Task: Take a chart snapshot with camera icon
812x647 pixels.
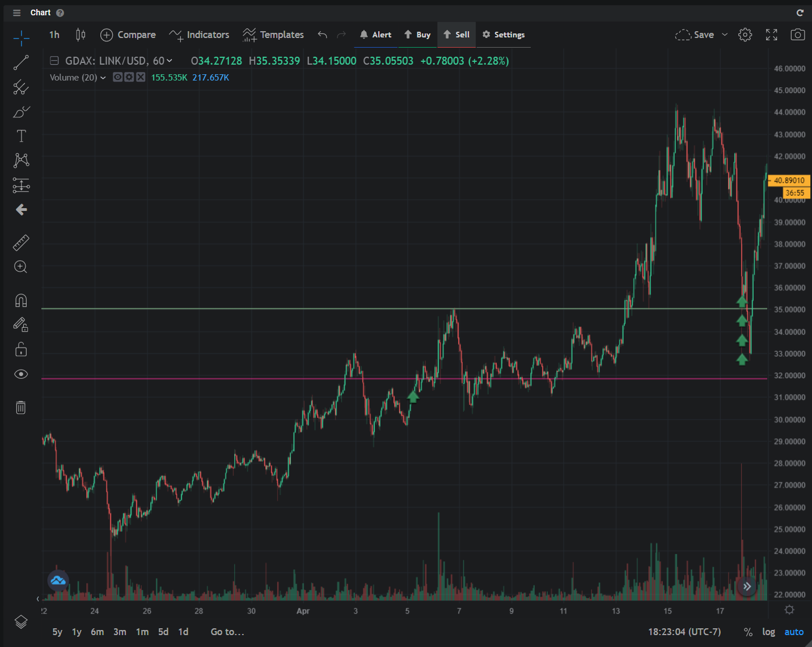Action: [797, 35]
